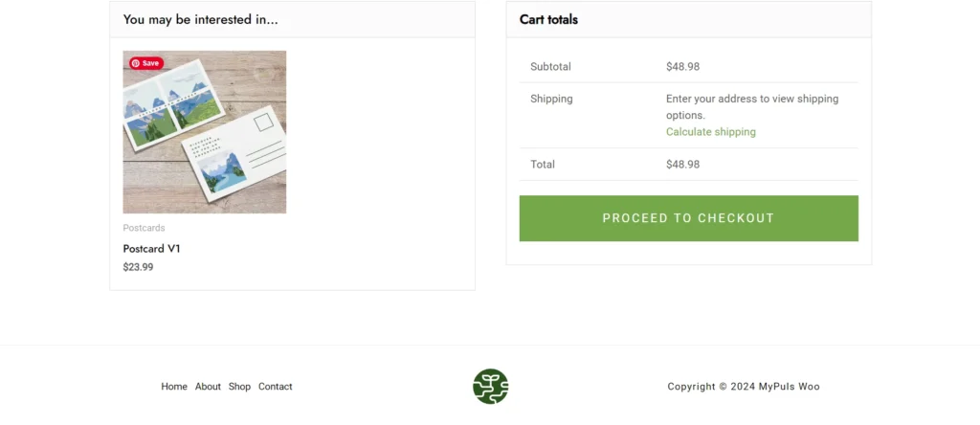Click the 'Enter your address' shipping text
Image resolution: width=980 pixels, height=425 pixels.
(x=751, y=106)
